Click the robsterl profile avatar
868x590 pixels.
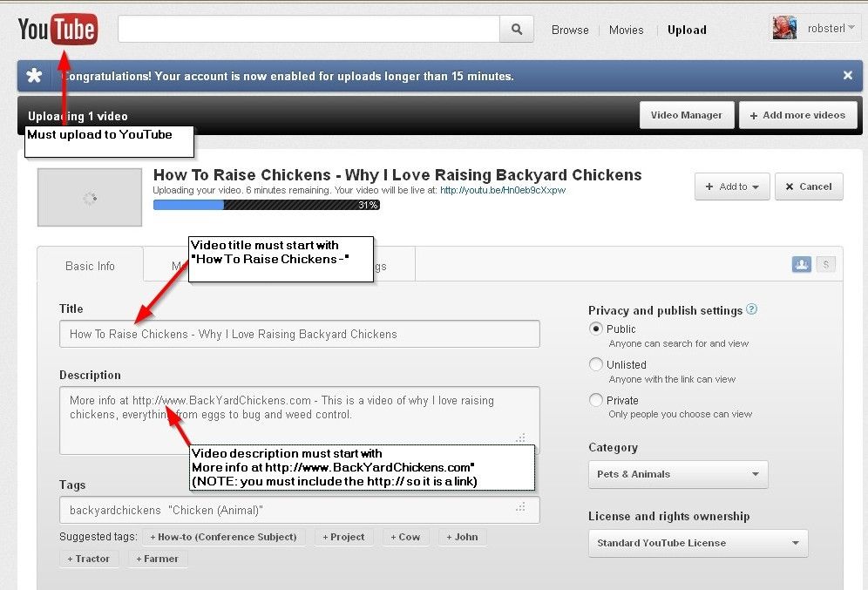(x=784, y=29)
